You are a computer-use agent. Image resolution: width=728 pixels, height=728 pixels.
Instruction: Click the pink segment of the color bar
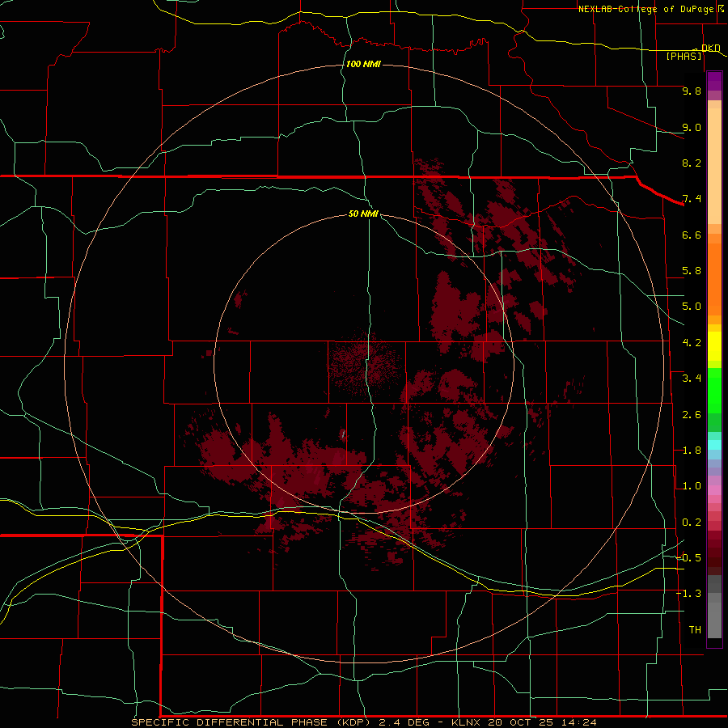(714, 490)
